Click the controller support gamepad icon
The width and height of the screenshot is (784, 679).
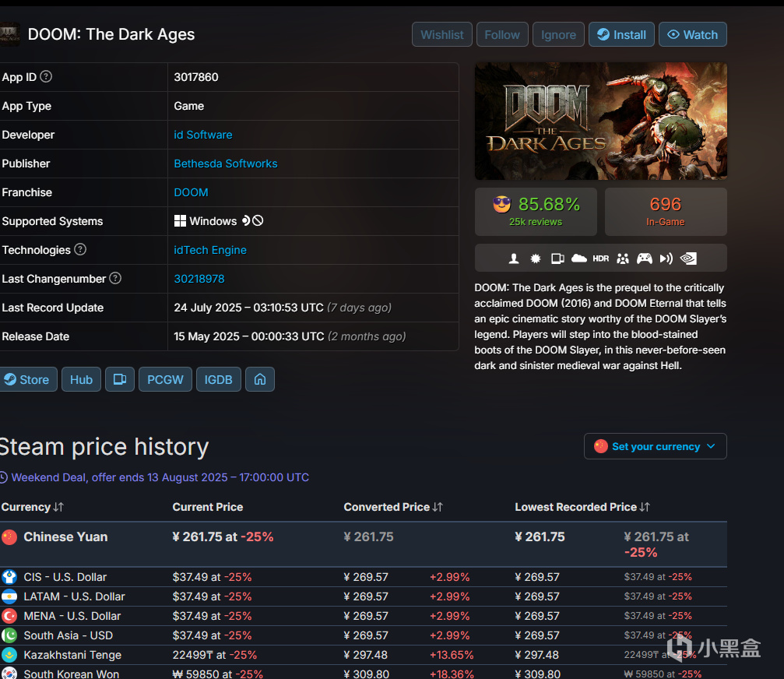coord(645,259)
